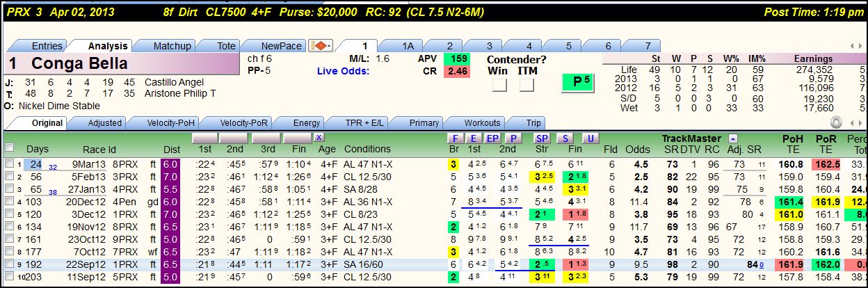Open the horse diamond icon dropdown

click(320, 46)
